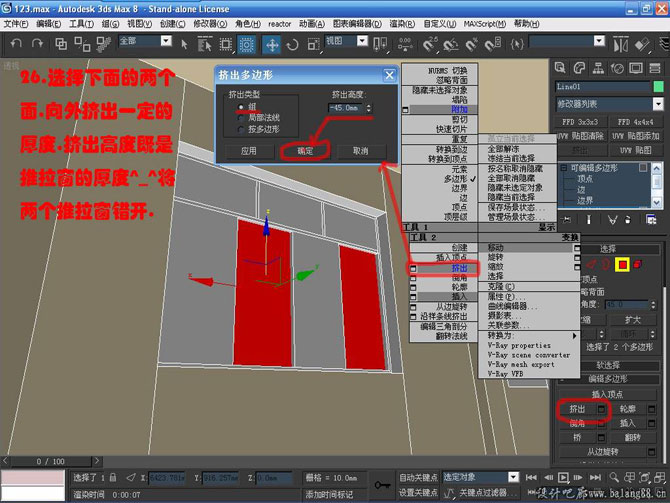The image size is (670, 503).
Task: Activate the Select and Scale tool
Action: 314,44
